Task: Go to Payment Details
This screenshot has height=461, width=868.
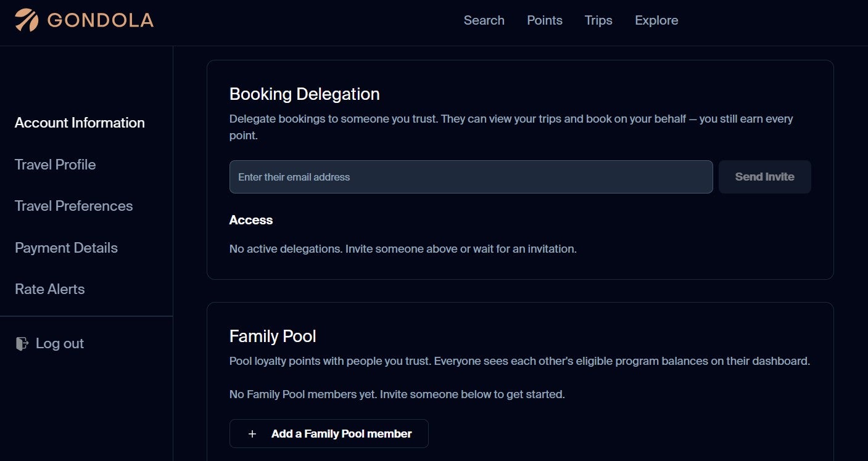Action: tap(66, 248)
